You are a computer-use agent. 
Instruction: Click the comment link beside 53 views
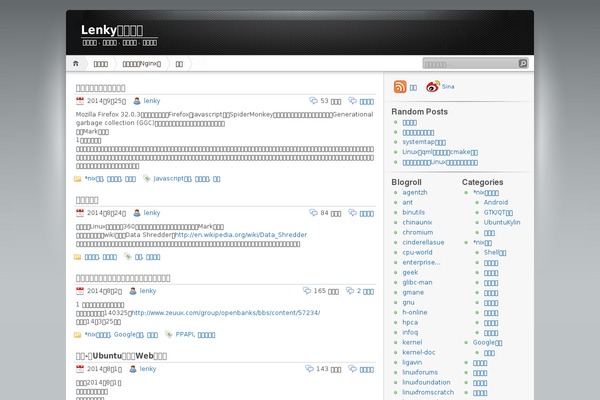pos(366,101)
